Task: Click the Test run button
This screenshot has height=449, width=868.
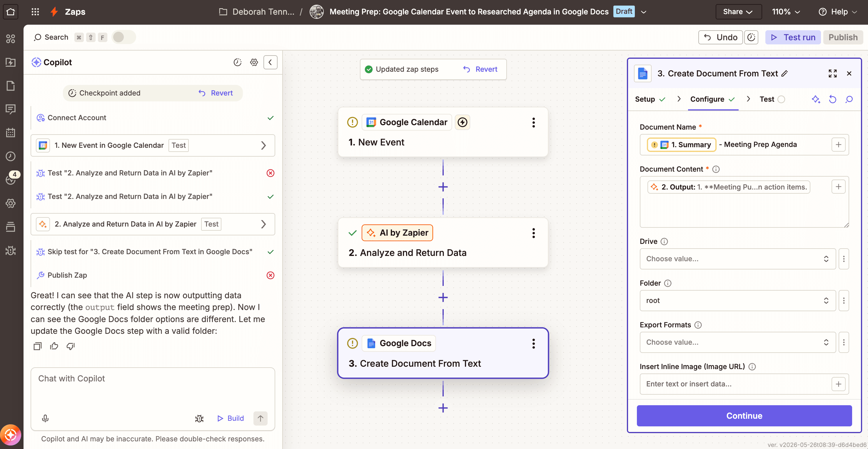Action: [793, 37]
